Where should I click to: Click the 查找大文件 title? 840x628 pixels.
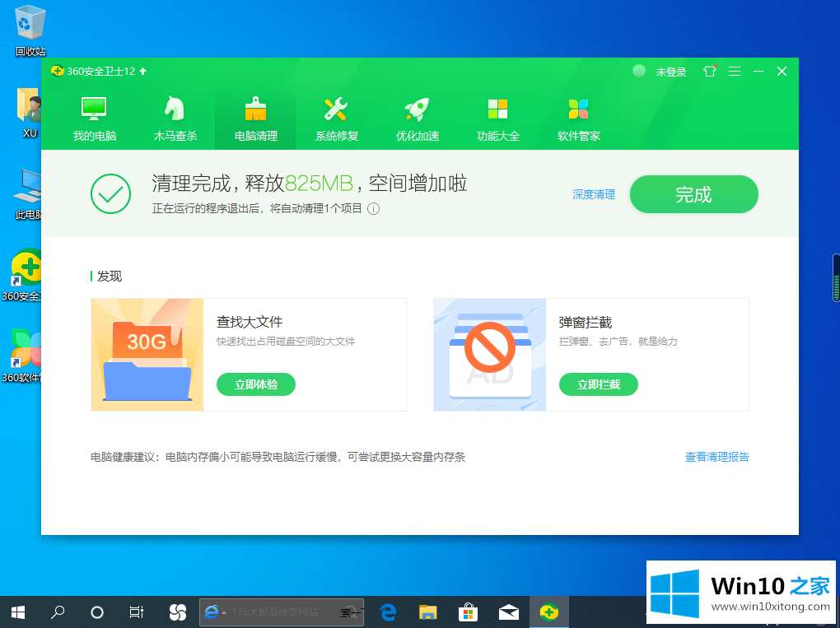[x=249, y=322]
